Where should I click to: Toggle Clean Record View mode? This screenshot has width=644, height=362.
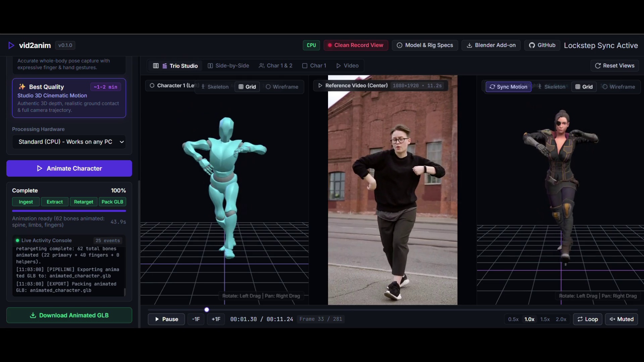tap(356, 45)
